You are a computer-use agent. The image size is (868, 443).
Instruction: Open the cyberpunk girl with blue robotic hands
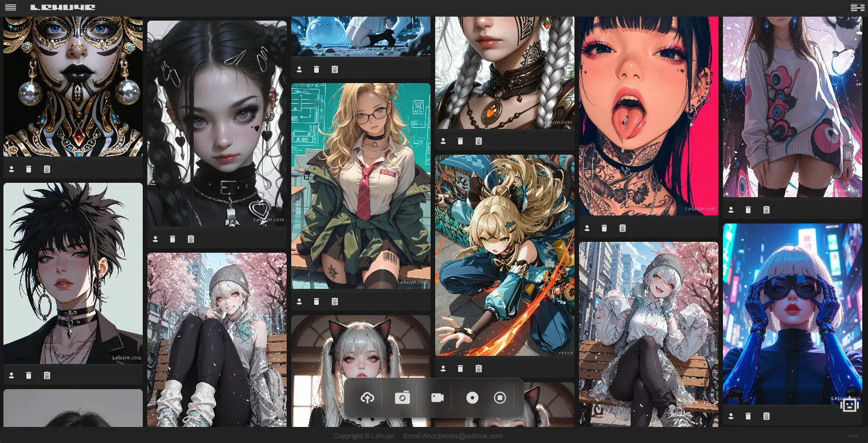click(x=792, y=313)
